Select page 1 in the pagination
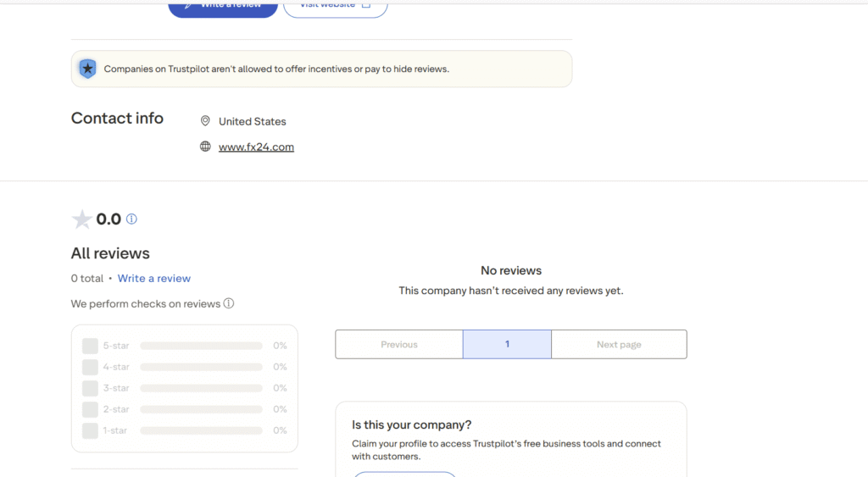 click(x=507, y=344)
